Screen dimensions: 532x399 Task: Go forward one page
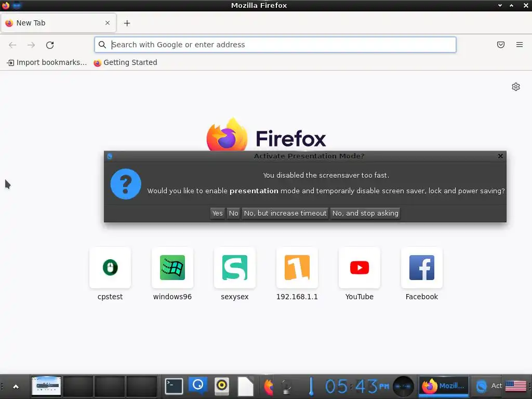click(31, 45)
